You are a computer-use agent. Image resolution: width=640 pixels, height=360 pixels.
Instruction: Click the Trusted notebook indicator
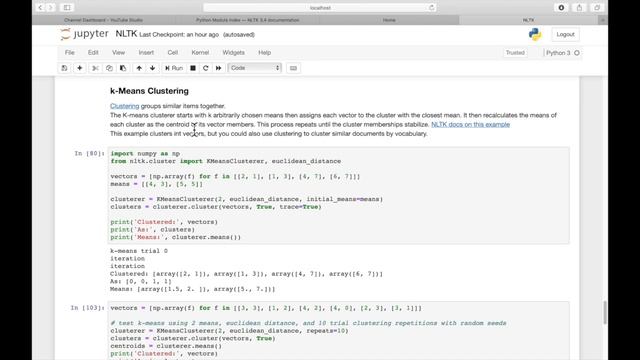pos(515,53)
